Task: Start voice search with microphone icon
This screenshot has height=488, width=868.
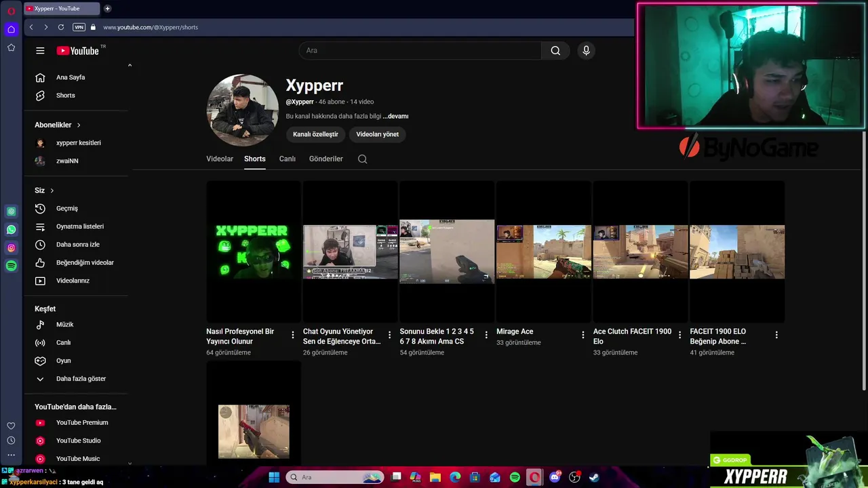Action: tap(586, 51)
